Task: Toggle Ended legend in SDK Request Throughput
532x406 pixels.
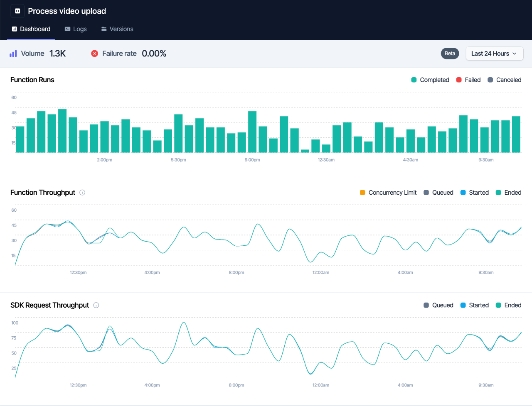Action: [509, 305]
